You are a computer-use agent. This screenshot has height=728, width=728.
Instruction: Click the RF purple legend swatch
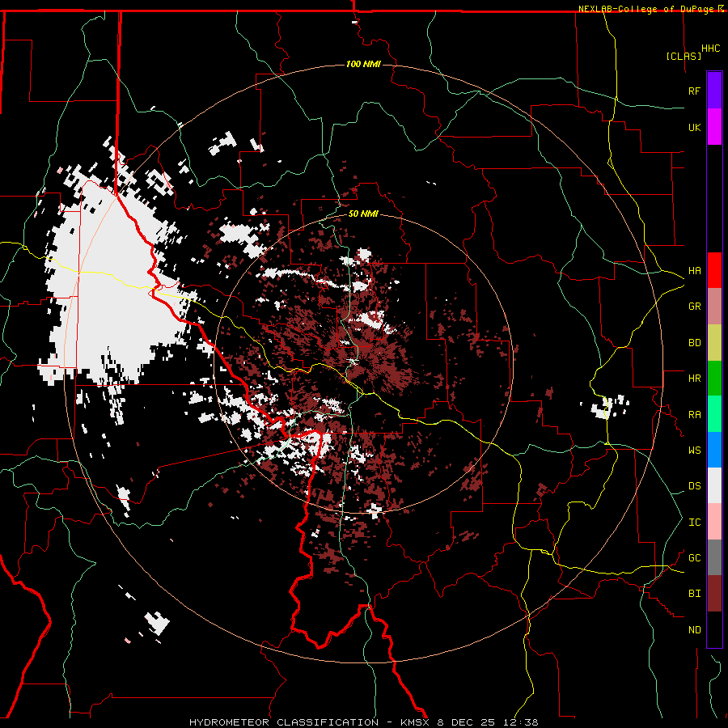pos(714,91)
